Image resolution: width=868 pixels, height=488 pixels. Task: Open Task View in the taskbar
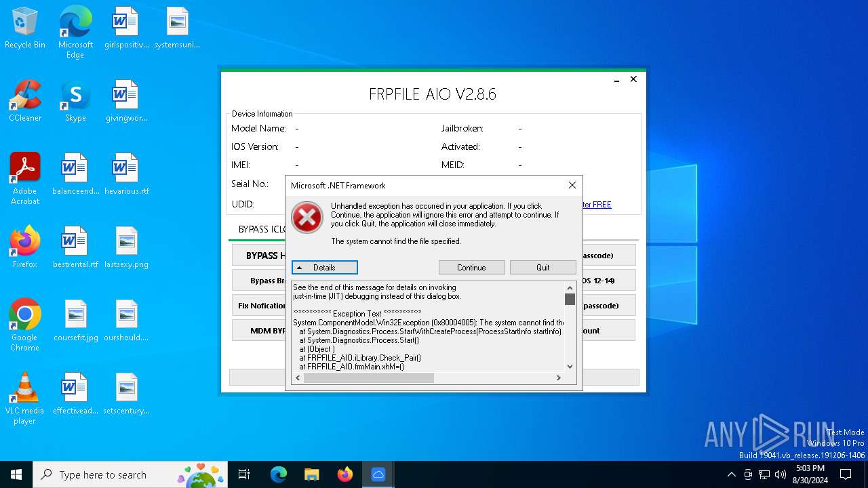click(244, 474)
